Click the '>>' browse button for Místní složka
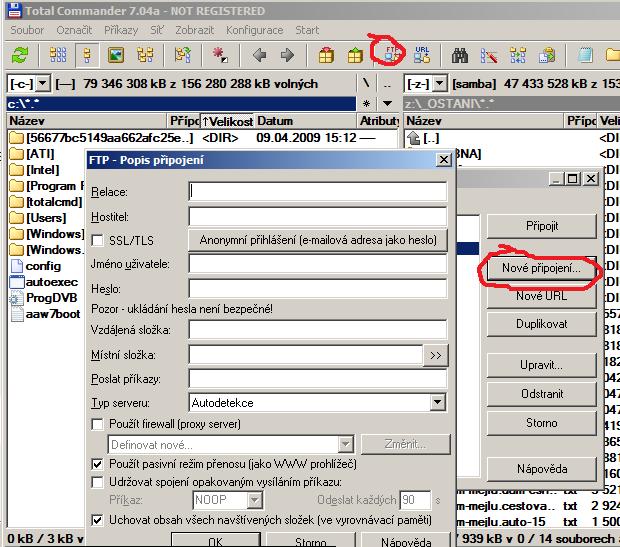The width and height of the screenshot is (620, 547). coord(435,355)
